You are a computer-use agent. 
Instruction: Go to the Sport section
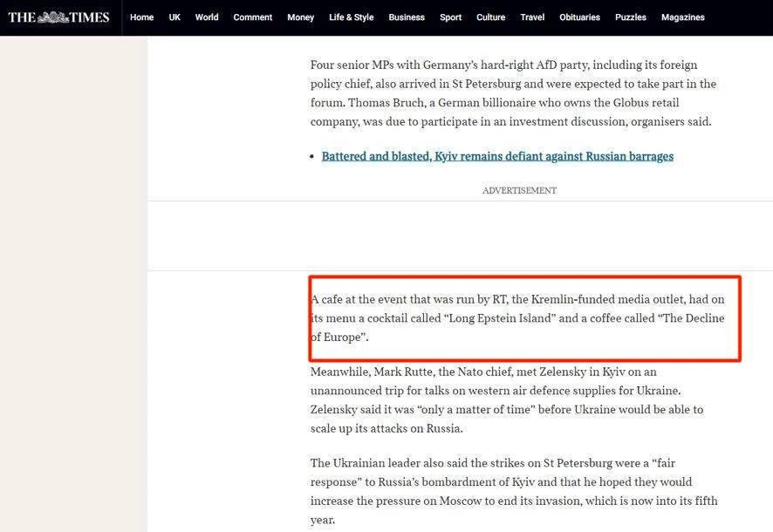tap(450, 17)
